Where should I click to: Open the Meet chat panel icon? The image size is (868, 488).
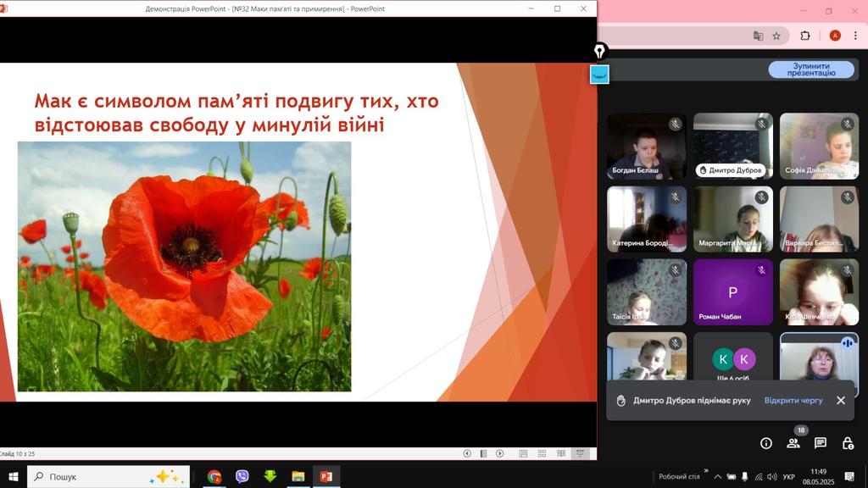[821, 443]
